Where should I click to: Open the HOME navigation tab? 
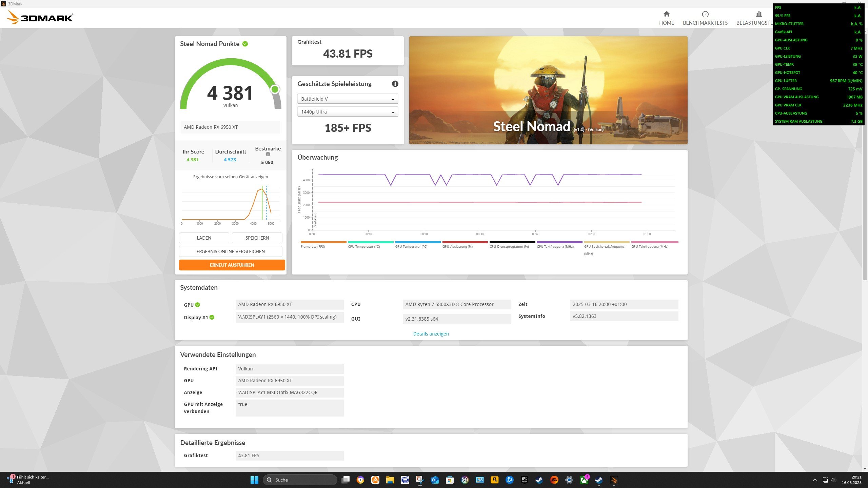[666, 18]
